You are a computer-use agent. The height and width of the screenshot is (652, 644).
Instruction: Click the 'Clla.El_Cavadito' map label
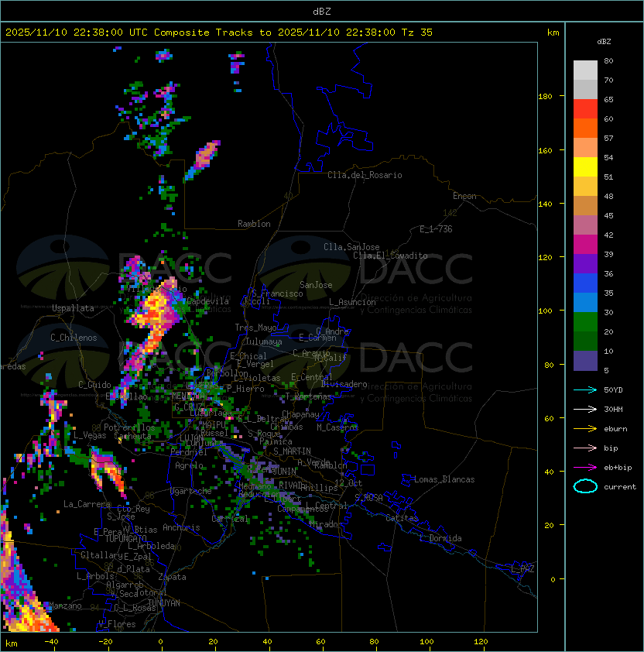click(390, 256)
